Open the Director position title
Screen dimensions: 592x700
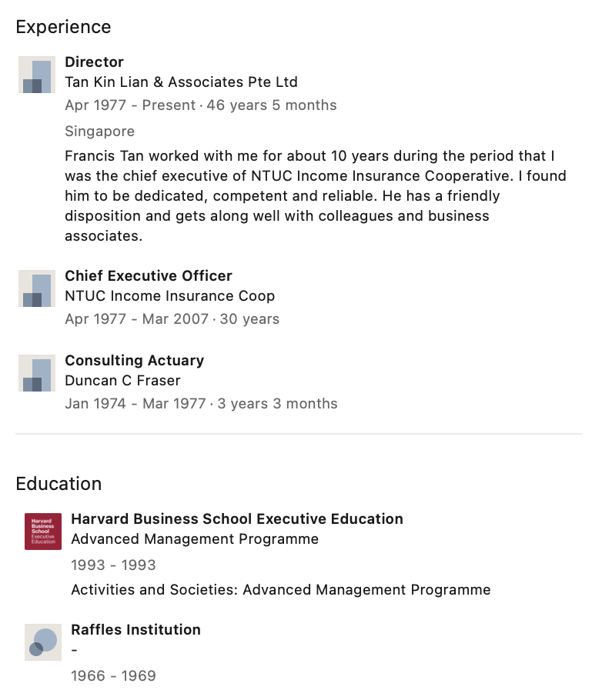(x=94, y=62)
